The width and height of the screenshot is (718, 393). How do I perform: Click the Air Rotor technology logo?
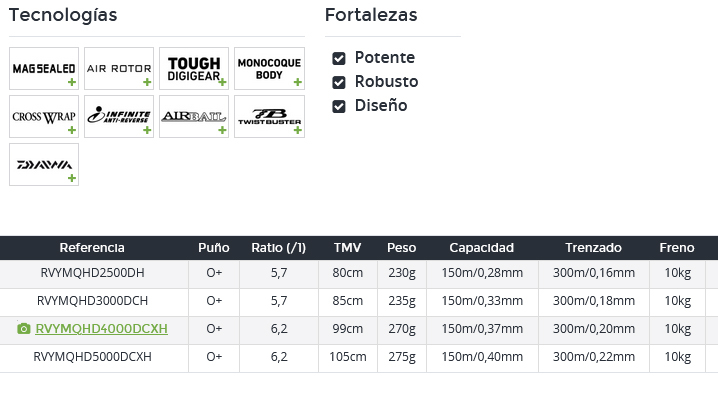(x=119, y=69)
